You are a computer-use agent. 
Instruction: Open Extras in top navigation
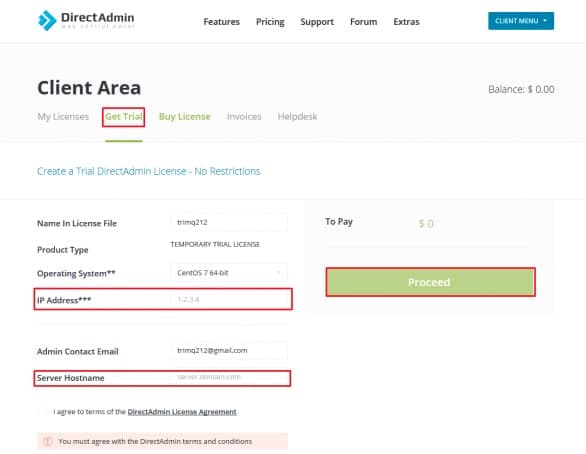[x=406, y=22]
